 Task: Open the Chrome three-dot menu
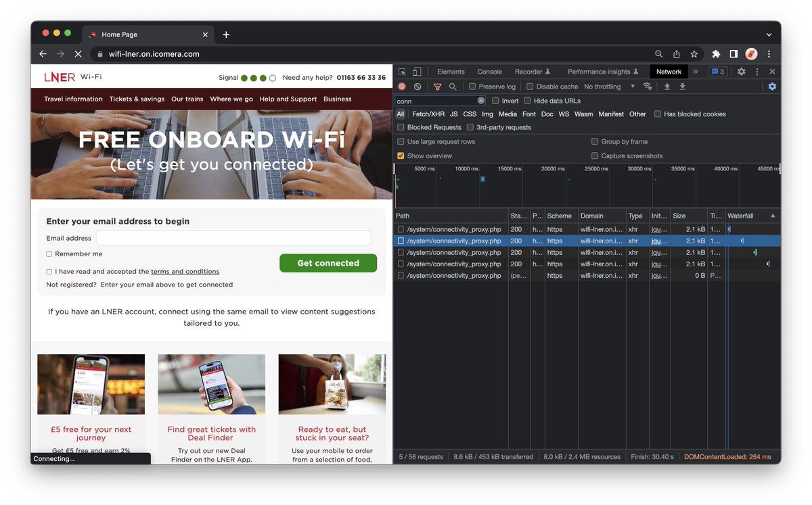[769, 54]
